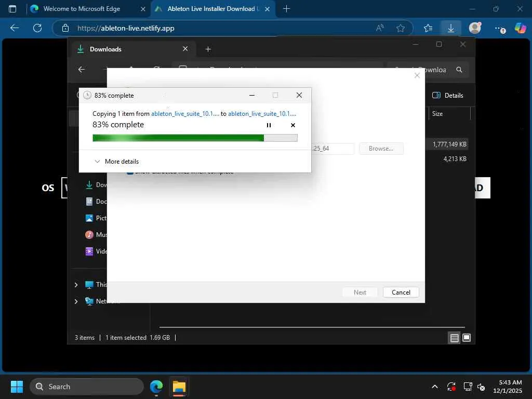
Task: Click the Cancel button in extract wizard
Action: tap(401, 292)
